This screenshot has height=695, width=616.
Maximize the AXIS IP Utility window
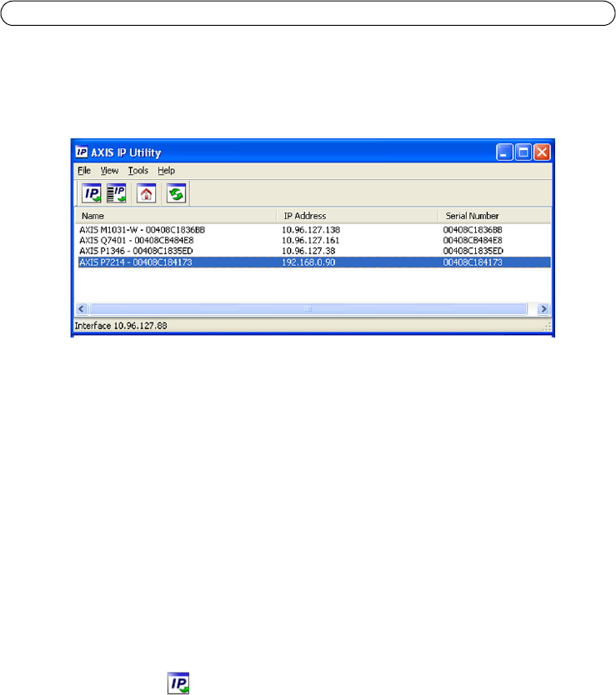pos(523,152)
